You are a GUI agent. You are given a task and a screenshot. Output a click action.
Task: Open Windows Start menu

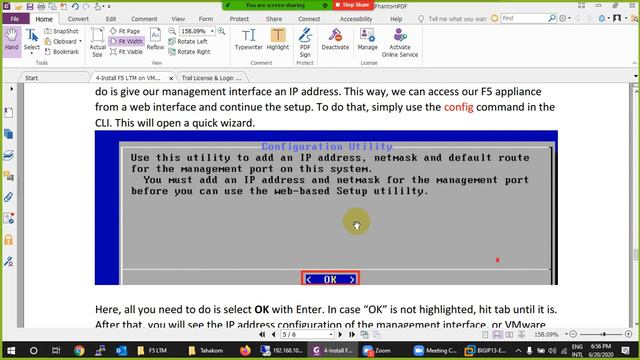click(x=11, y=350)
